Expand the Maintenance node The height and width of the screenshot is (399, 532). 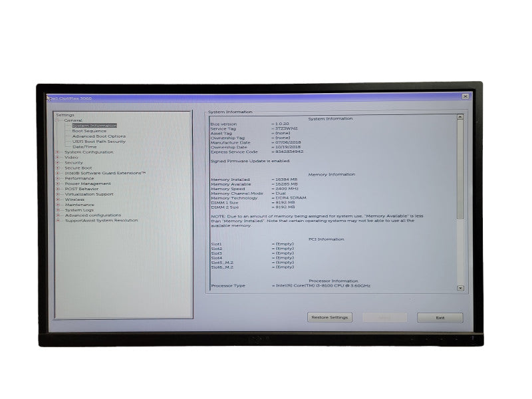[58, 205]
